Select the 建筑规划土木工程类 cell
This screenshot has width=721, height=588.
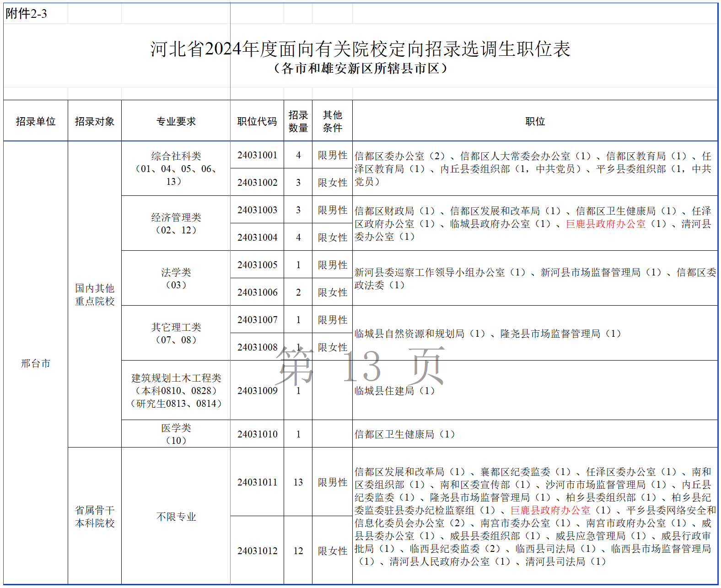pos(176,391)
